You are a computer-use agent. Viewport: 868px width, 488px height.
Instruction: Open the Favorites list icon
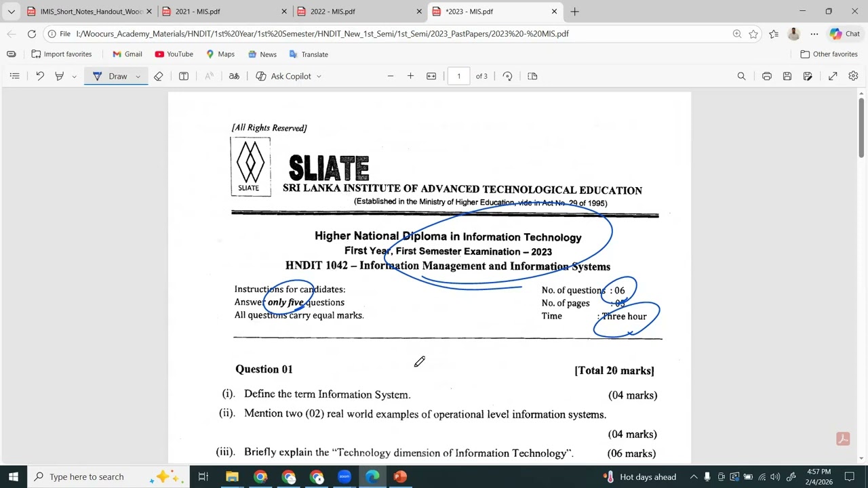pos(774,34)
